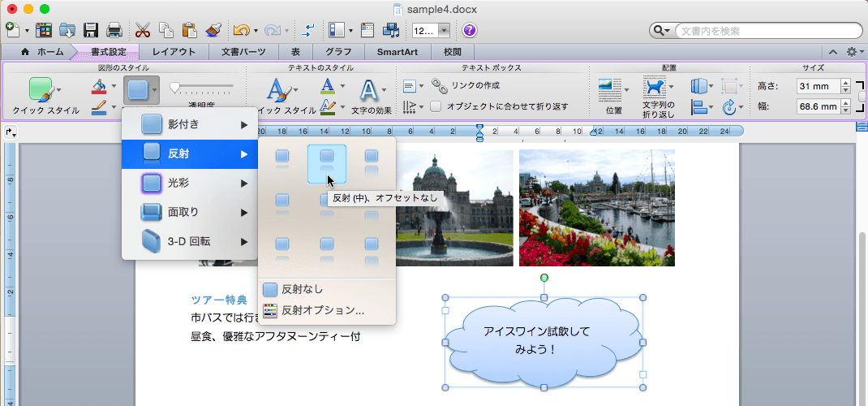Open the zoom percentage combo box
Screen dimensions: 868x406
(445, 31)
